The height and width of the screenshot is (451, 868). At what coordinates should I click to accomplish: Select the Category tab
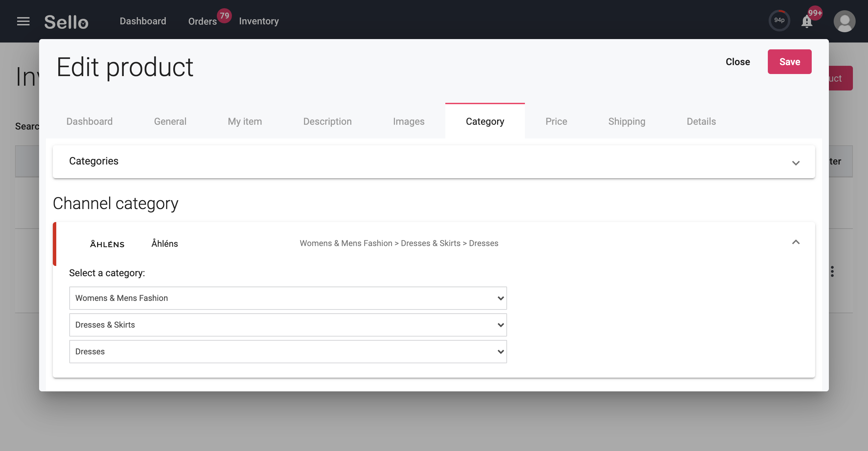click(x=485, y=121)
